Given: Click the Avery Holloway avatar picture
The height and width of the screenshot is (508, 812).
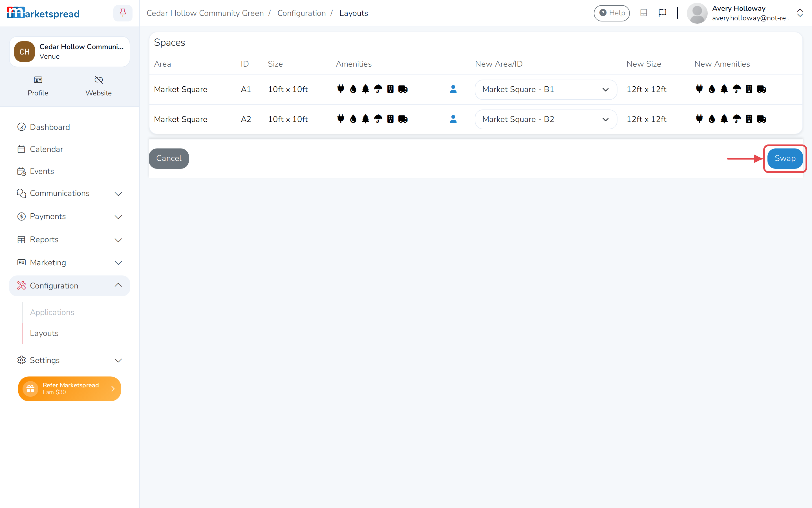Looking at the screenshot, I should click(x=697, y=14).
